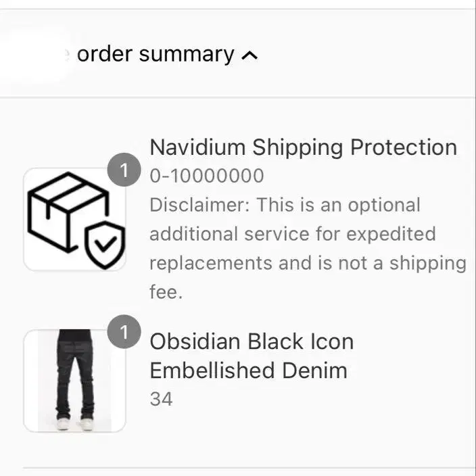Click the white sneakers in jeans thumbnail
The image size is (476, 476).
[x=75, y=424]
